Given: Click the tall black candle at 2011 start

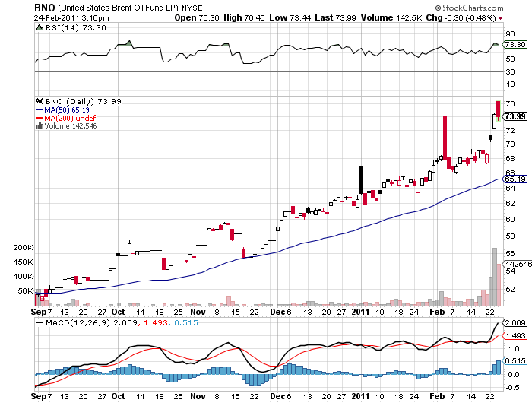Looking at the screenshot, I should pyautogui.click(x=361, y=179).
